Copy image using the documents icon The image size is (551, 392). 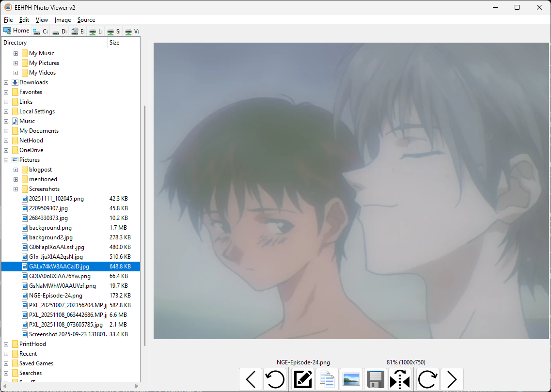[327, 379]
